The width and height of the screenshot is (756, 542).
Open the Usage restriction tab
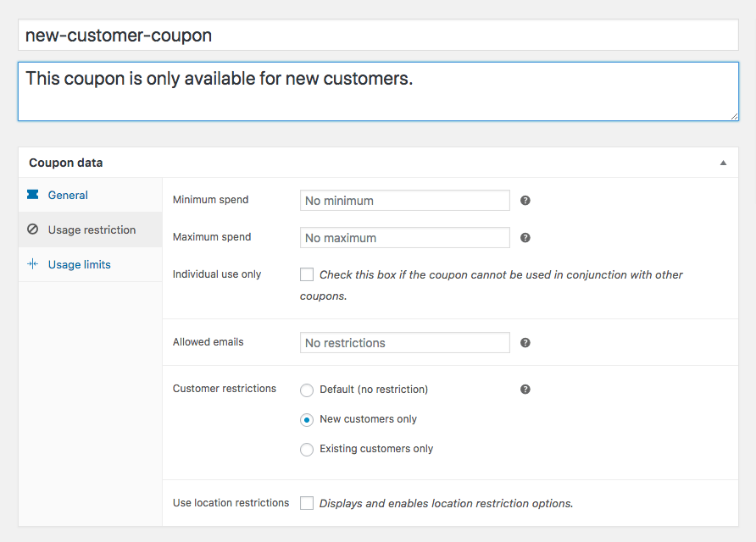click(x=92, y=230)
